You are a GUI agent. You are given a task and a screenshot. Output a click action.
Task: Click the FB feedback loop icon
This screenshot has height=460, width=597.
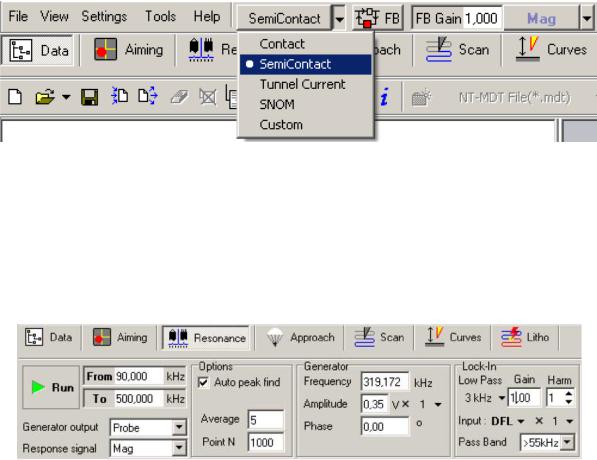(x=366, y=17)
